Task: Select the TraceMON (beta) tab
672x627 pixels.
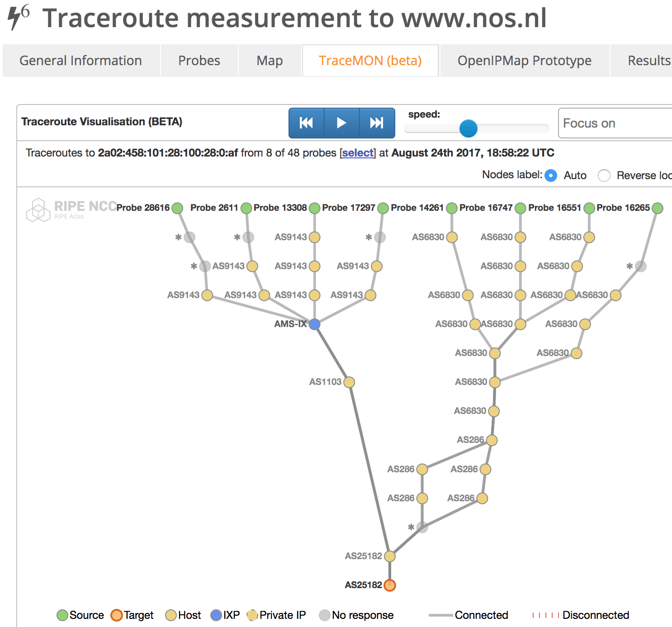Action: click(370, 61)
